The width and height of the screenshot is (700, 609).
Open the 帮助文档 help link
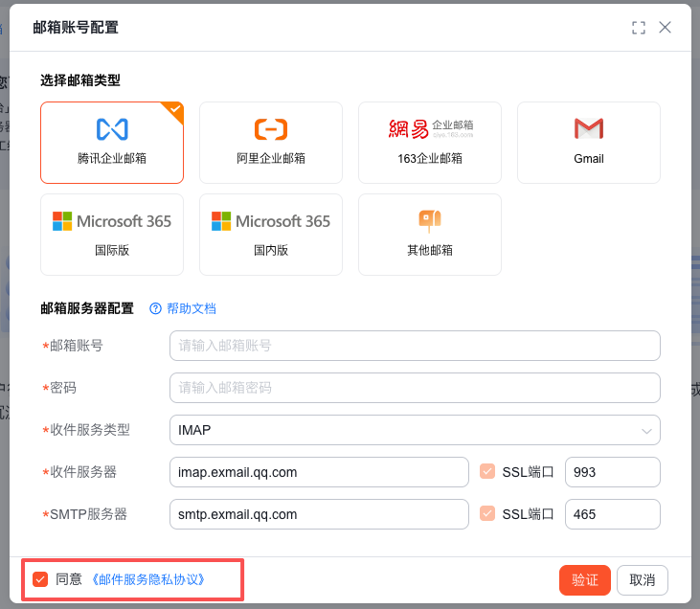(x=192, y=308)
